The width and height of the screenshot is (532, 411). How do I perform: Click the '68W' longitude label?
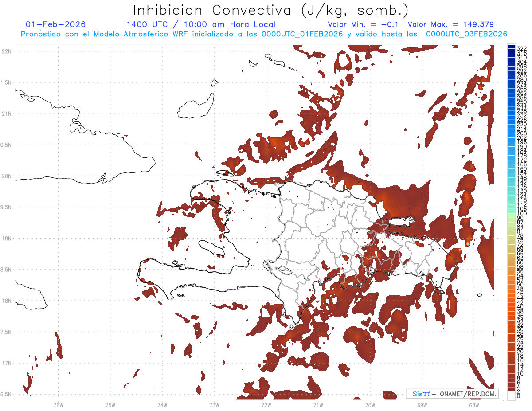(x=474, y=405)
